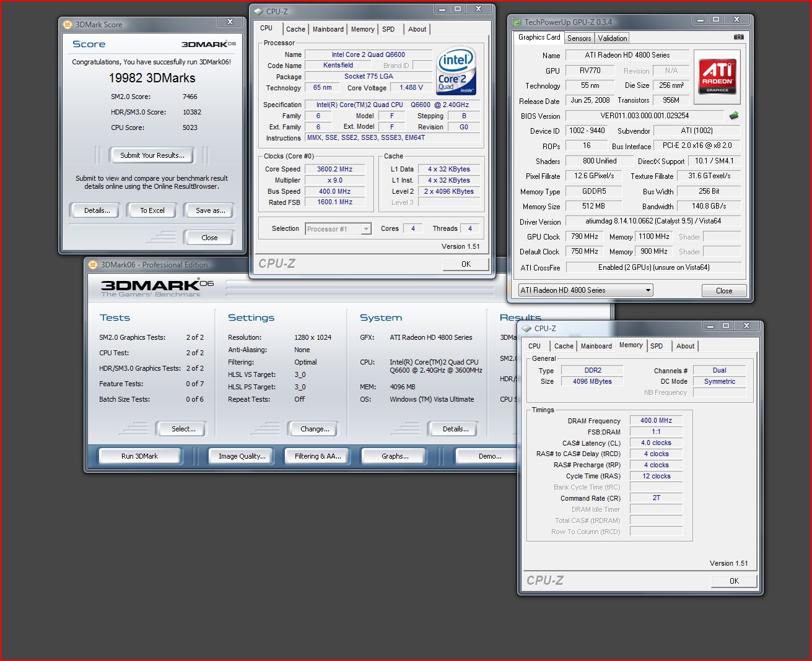The width and height of the screenshot is (812, 661).
Task: Switch to Validation tab in GPU-Z
Action: tap(612, 38)
